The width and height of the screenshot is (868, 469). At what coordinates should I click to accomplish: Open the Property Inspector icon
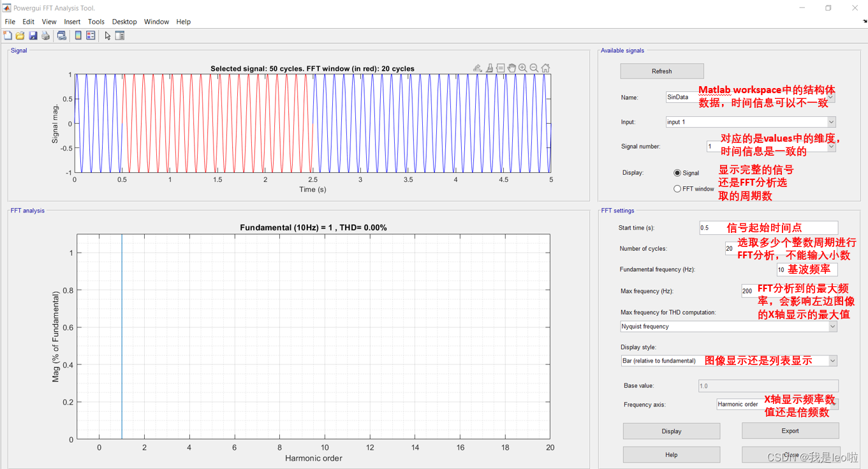coord(120,36)
